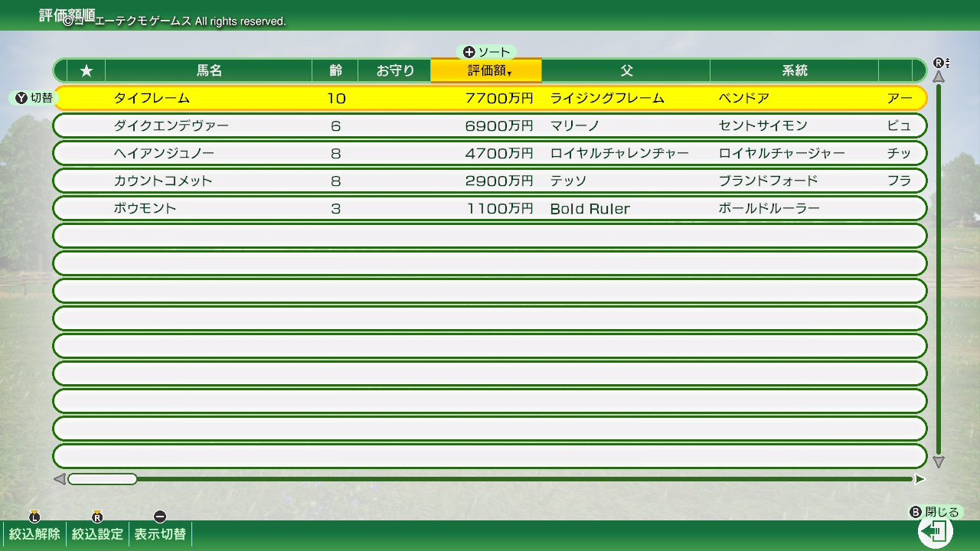The image size is (980, 551).
Task: Click lineage ブランドフォード
Action: pyautogui.click(x=768, y=181)
